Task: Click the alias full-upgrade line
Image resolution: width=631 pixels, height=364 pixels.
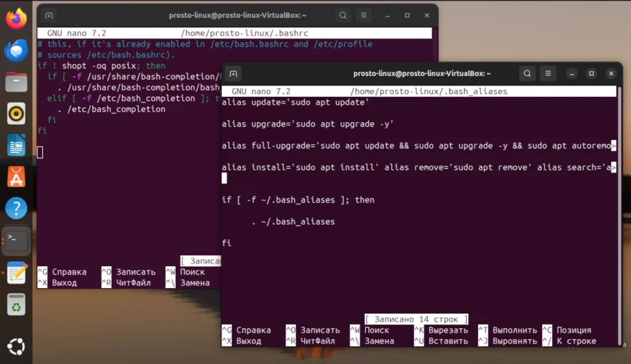Action: click(x=418, y=146)
